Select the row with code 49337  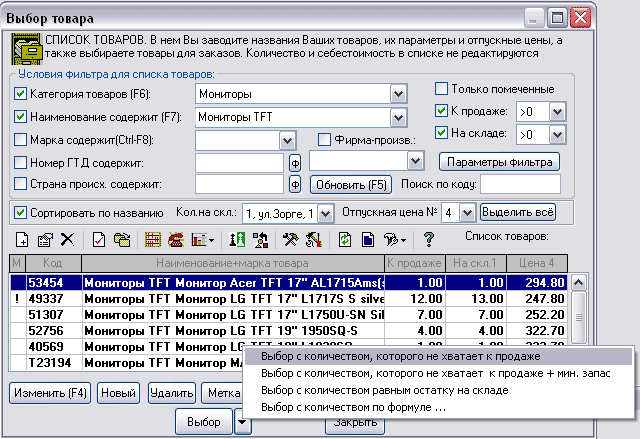point(289,299)
